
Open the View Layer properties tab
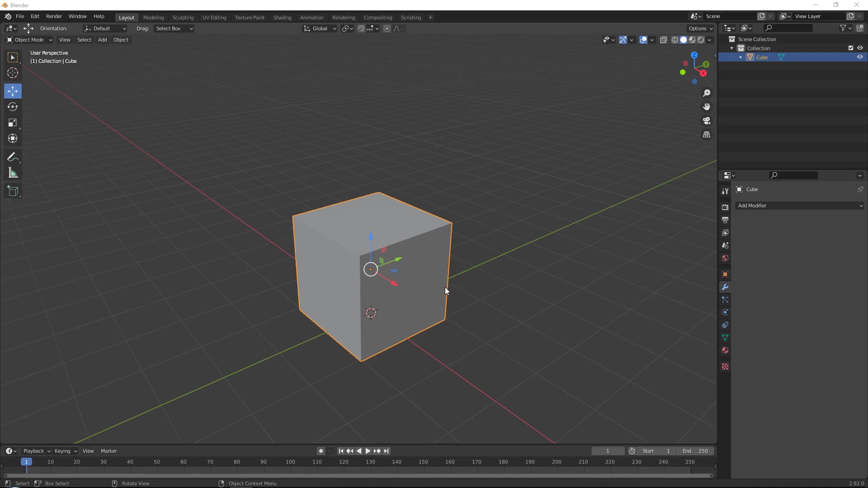725,232
